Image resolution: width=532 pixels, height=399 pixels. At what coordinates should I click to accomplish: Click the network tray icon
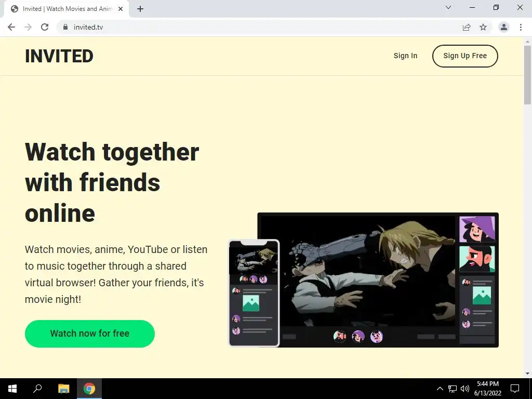click(453, 389)
